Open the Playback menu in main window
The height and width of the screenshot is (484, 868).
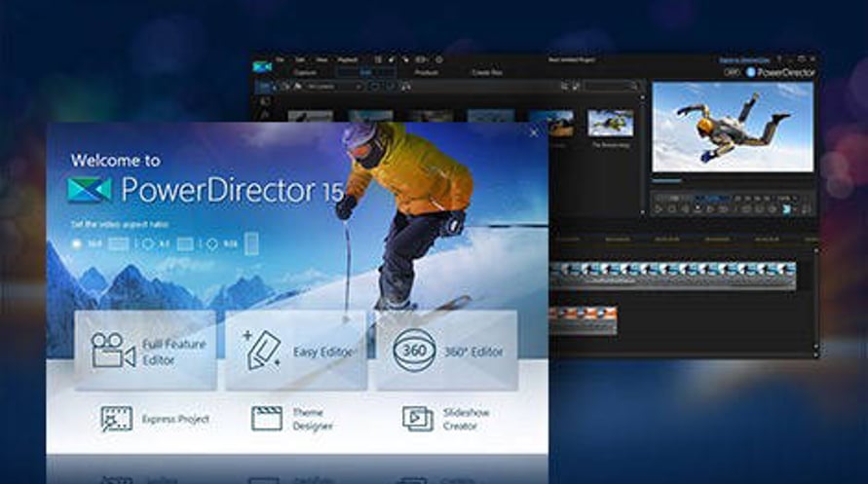[348, 59]
